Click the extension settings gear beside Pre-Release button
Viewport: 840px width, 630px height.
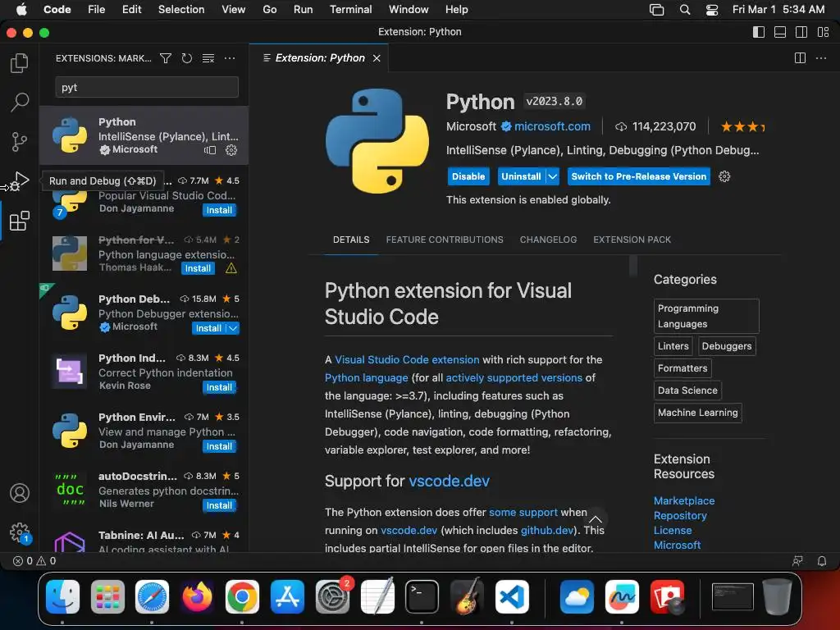tap(724, 176)
